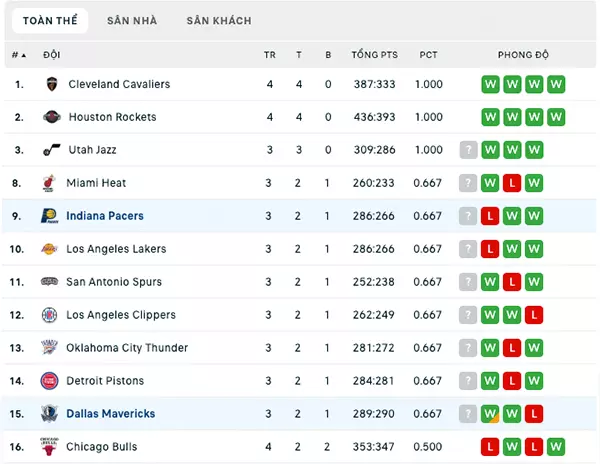600x464 pixels.
Task: Click the PHONG ĐỘ column header
Action: (523, 55)
